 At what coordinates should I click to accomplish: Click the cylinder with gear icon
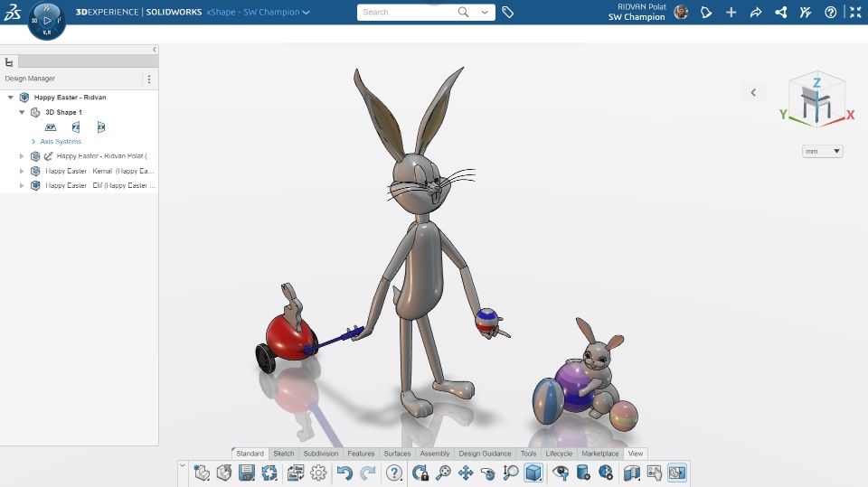[x=583, y=473]
